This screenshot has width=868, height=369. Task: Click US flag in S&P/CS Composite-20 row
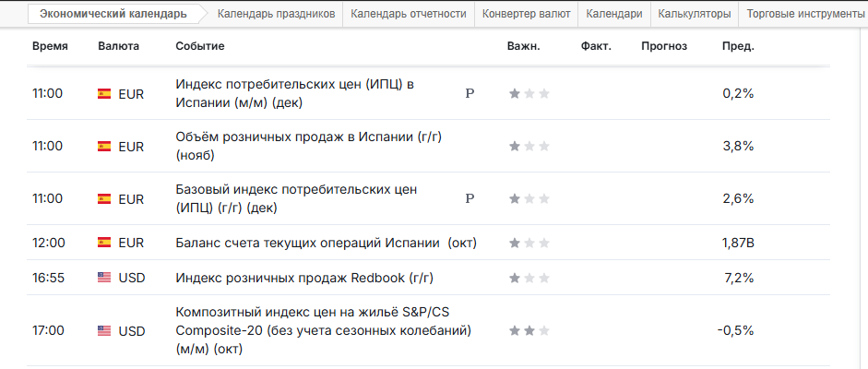(104, 330)
